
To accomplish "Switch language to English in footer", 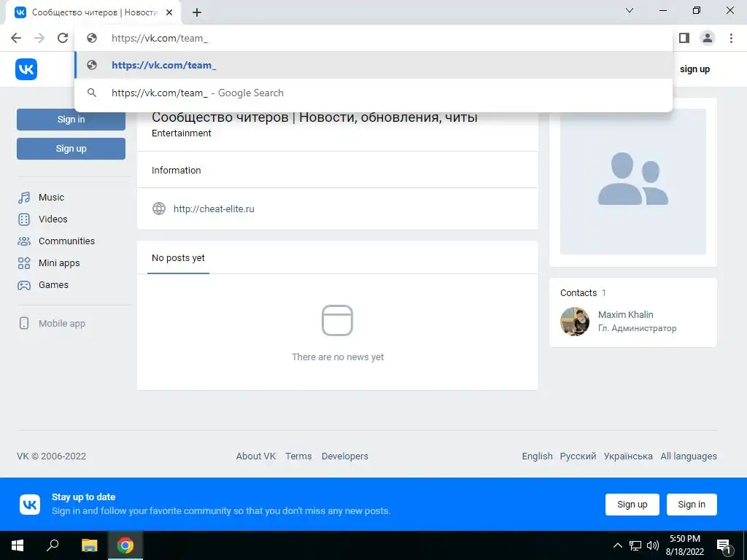I will click(538, 456).
